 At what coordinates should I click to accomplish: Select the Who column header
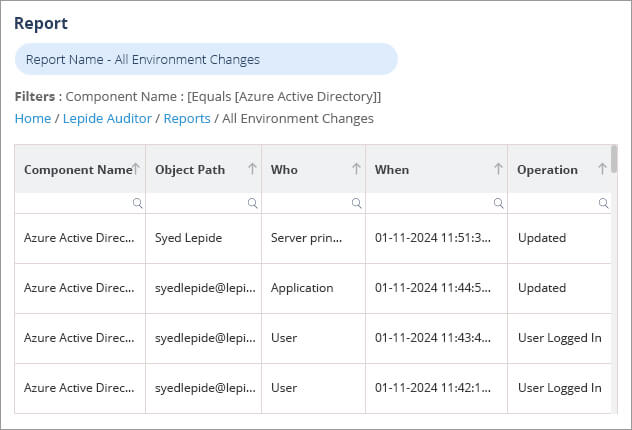(x=314, y=169)
